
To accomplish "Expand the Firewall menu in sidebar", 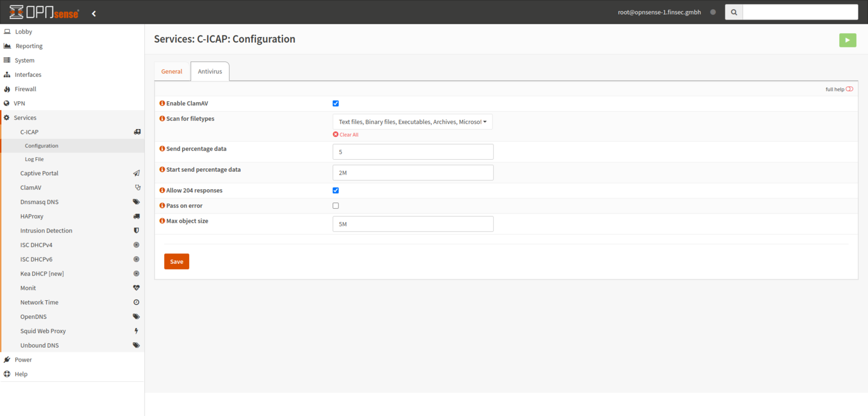I will pos(25,89).
